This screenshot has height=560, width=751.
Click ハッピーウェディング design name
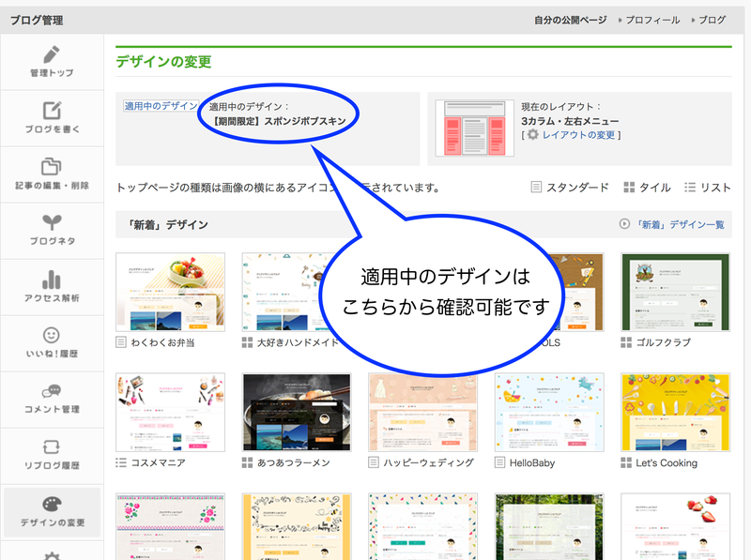pos(429,462)
